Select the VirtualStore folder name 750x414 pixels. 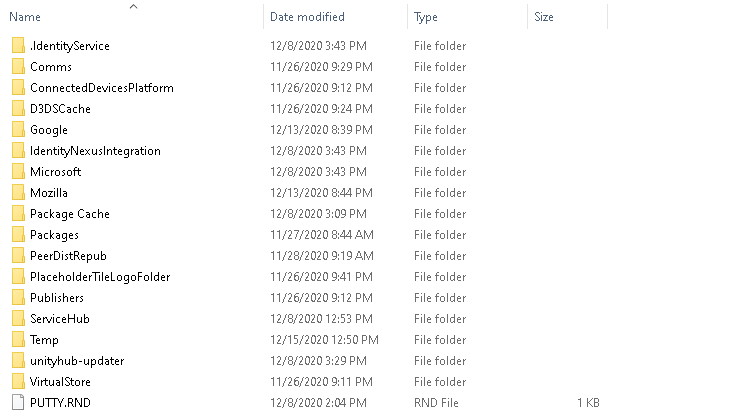coord(60,382)
